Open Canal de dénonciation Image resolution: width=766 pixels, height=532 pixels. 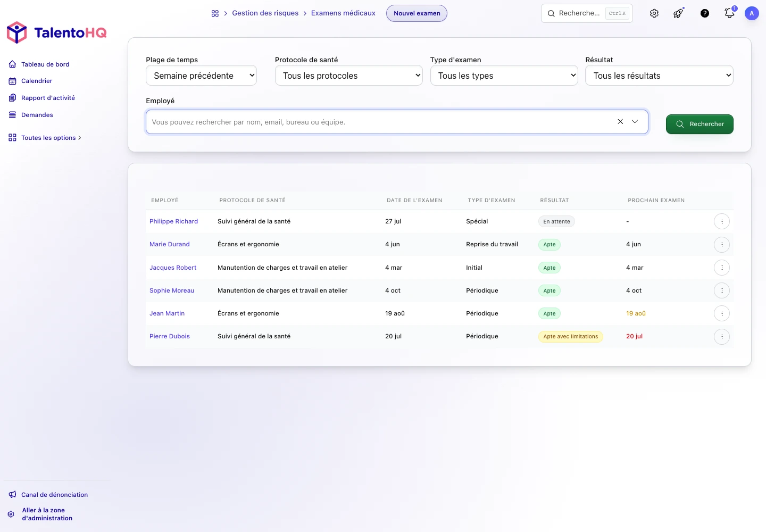click(54, 495)
